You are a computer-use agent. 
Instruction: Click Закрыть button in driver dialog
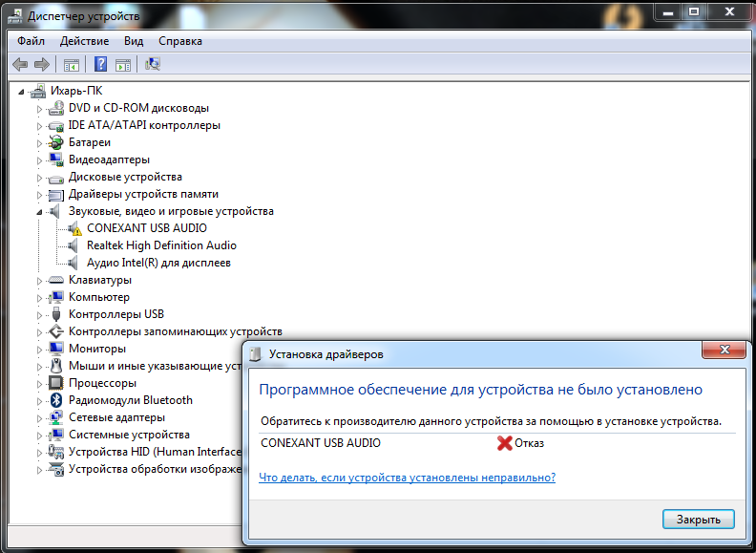coord(698,520)
